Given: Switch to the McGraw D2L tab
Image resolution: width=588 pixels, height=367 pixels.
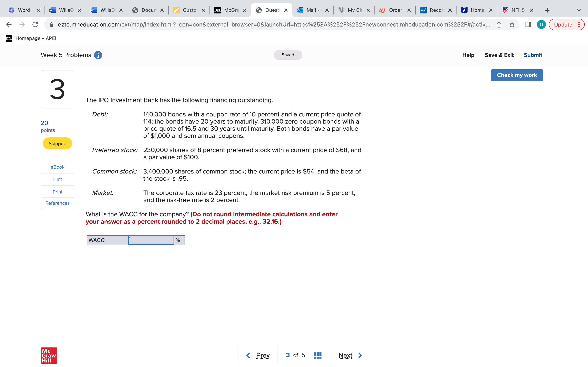Looking at the screenshot, I should (x=230, y=10).
